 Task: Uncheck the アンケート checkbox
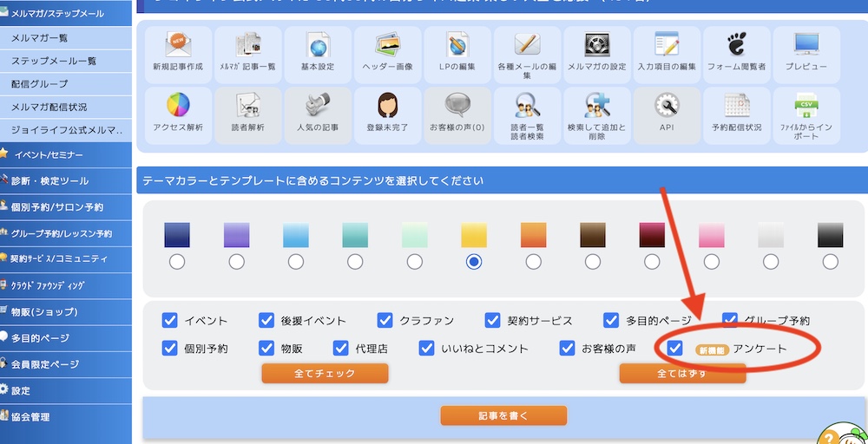(675, 348)
